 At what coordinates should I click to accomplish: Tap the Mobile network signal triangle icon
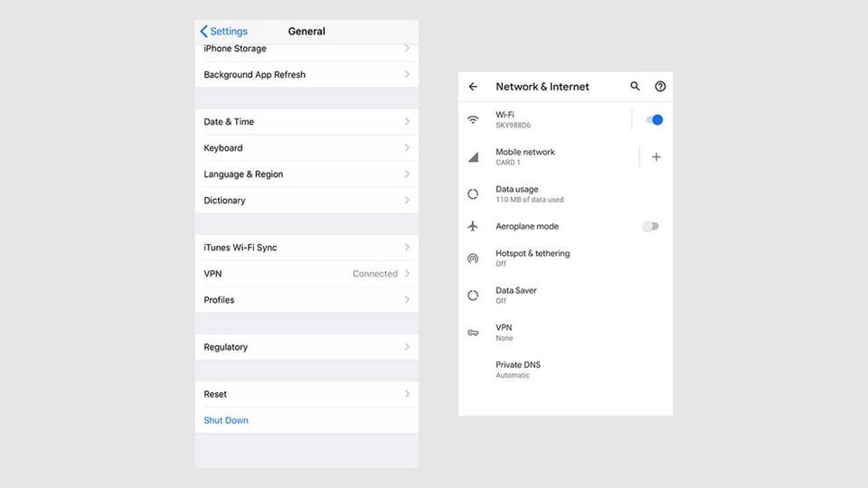click(473, 157)
